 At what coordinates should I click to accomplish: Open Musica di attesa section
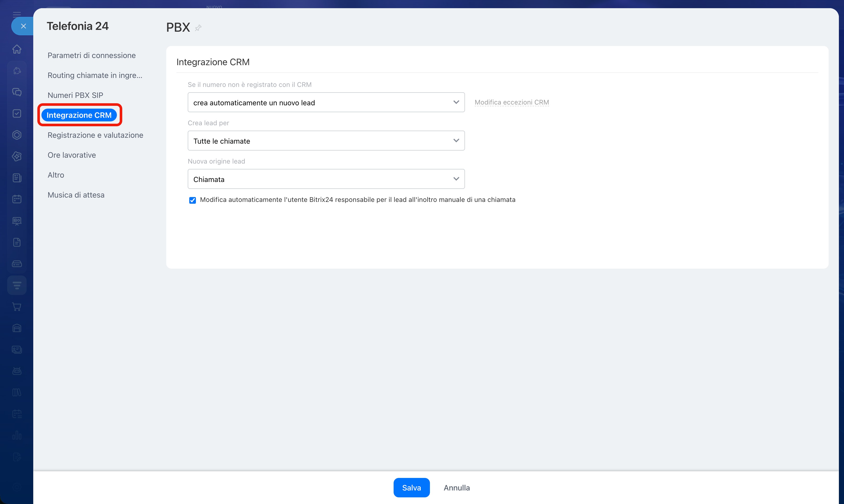coord(76,195)
